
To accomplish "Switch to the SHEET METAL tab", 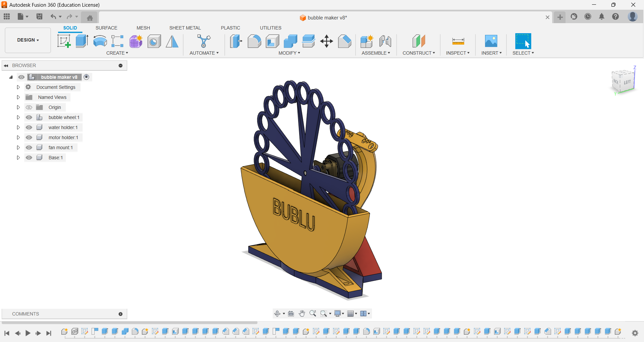I will point(185,28).
